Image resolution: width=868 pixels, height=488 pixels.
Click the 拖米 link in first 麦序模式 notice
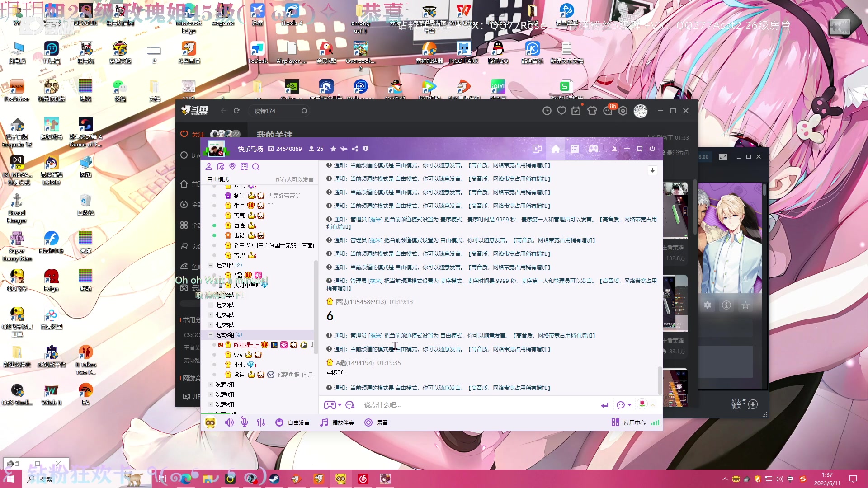click(375, 219)
